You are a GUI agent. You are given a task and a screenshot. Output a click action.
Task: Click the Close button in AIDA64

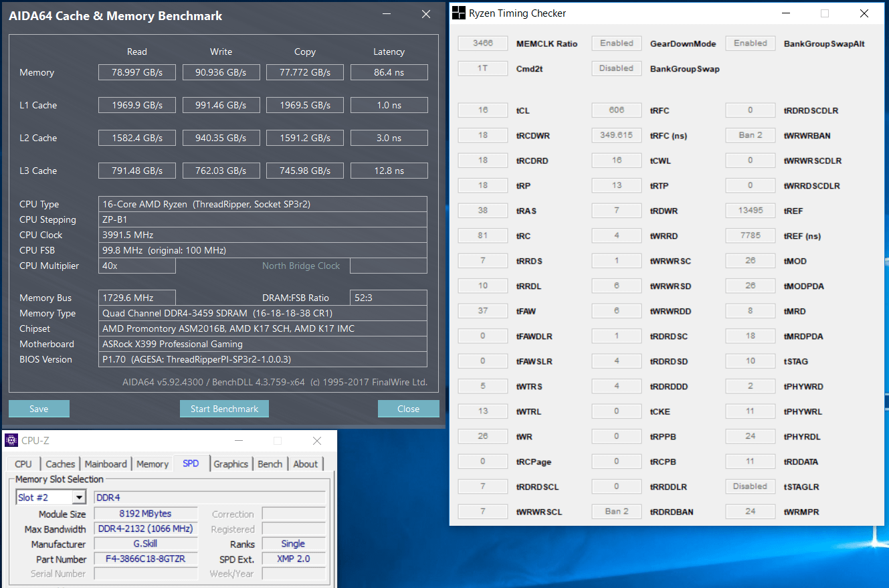pyautogui.click(x=408, y=409)
